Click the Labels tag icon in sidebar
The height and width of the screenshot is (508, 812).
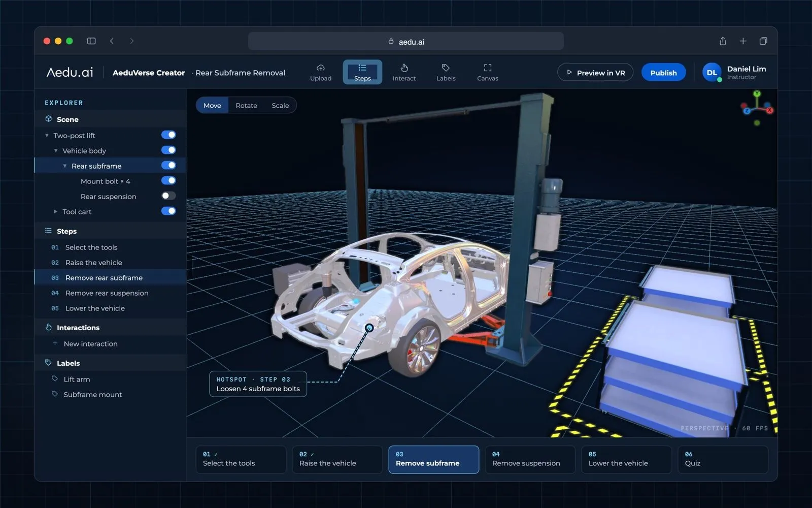click(48, 363)
